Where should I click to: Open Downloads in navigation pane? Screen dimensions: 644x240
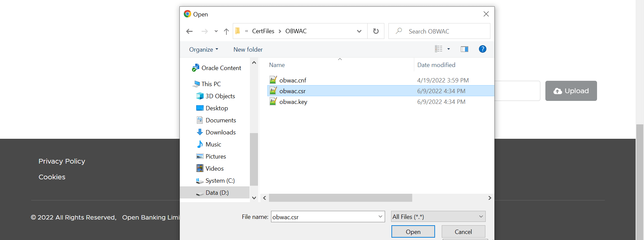click(220, 132)
